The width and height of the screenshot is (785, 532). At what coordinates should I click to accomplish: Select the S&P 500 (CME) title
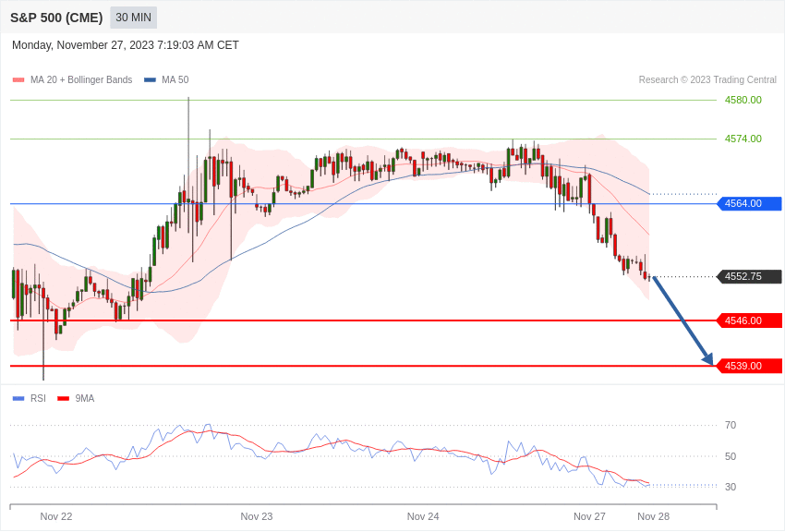click(56, 18)
